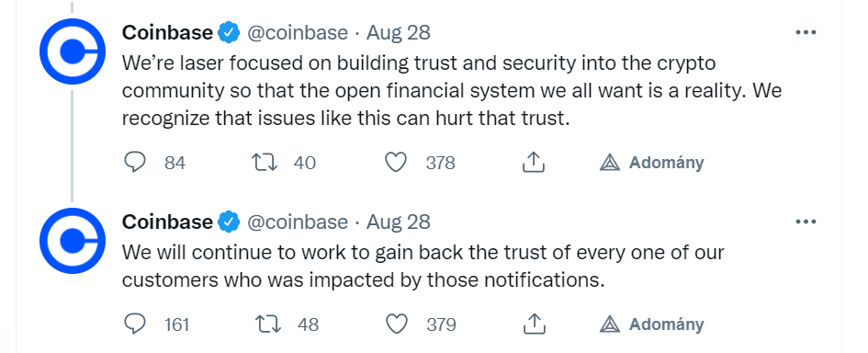Open more options on first tweet
868x353 pixels.
pyautogui.click(x=806, y=33)
